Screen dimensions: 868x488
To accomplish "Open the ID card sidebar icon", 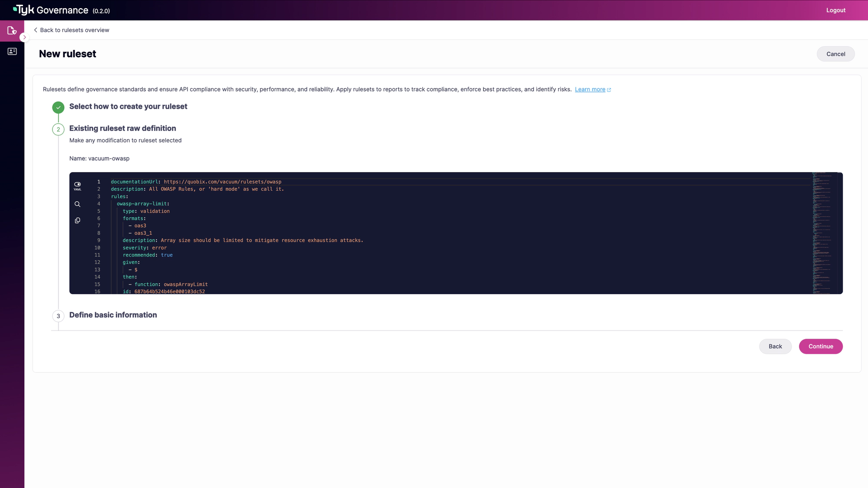I will (x=12, y=52).
